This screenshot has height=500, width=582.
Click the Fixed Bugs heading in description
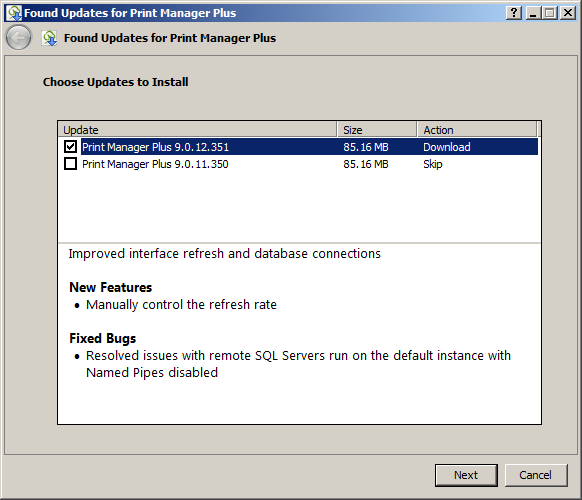point(103,339)
